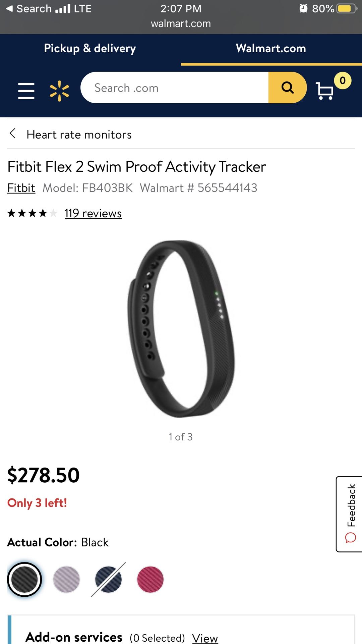362x644 pixels.
Task: Tap the Walmart spark logo
Action: tap(59, 91)
